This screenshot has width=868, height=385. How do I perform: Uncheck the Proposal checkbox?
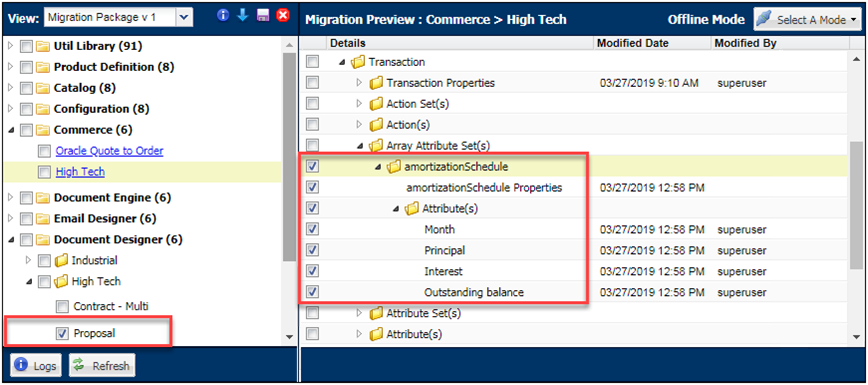pyautogui.click(x=63, y=333)
